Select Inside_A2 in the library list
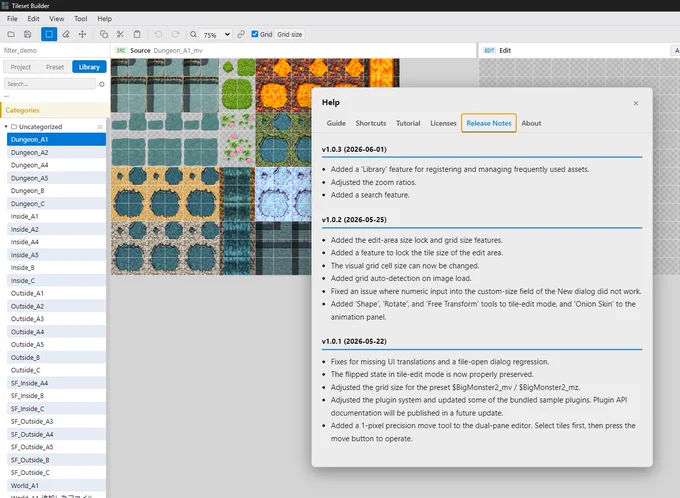 point(56,229)
